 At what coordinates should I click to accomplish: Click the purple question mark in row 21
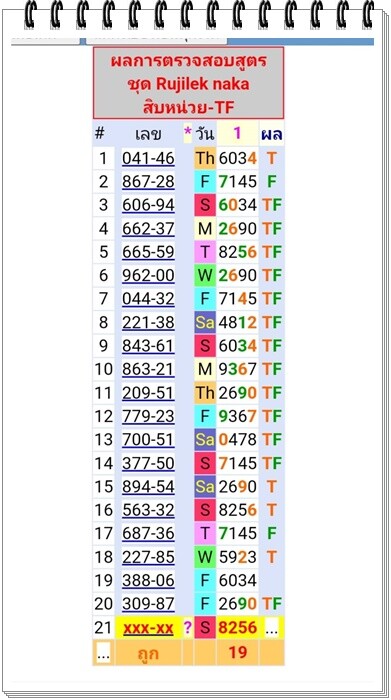coord(187,628)
